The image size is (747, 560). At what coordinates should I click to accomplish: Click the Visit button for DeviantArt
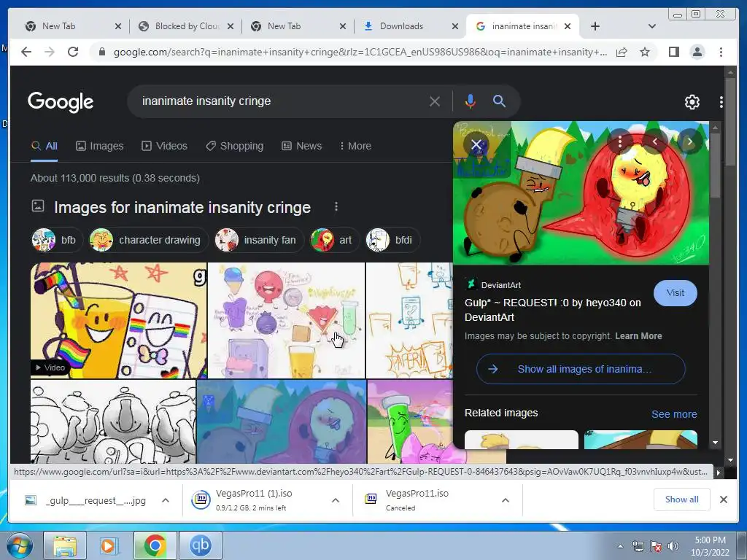click(x=675, y=293)
